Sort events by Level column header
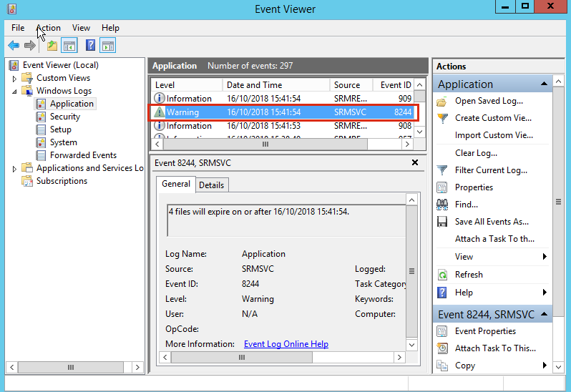This screenshot has height=392, width=571. [187, 85]
